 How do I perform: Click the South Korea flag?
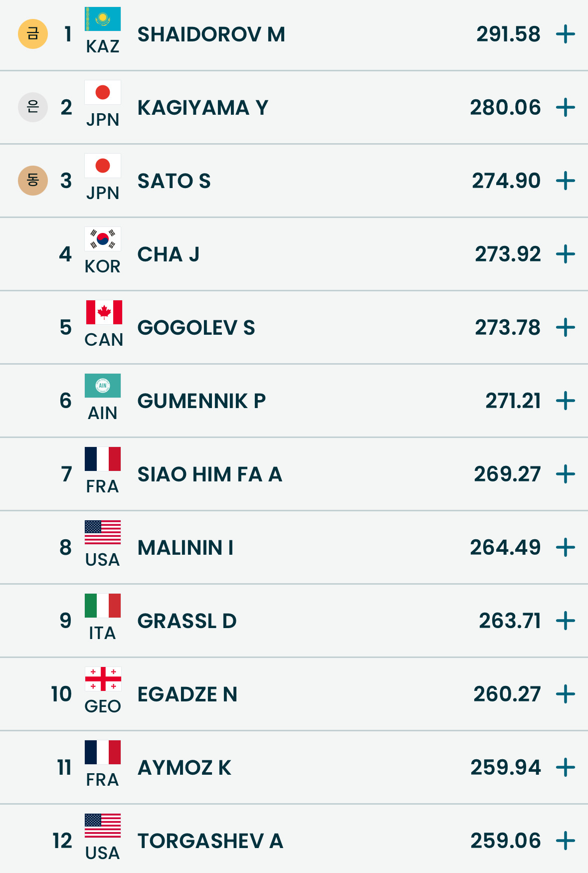click(103, 239)
